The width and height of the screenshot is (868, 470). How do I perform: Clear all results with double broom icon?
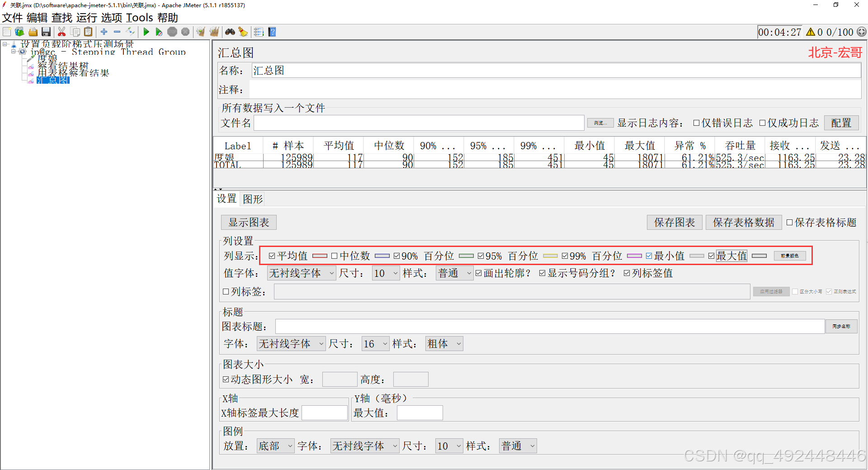[x=214, y=32]
